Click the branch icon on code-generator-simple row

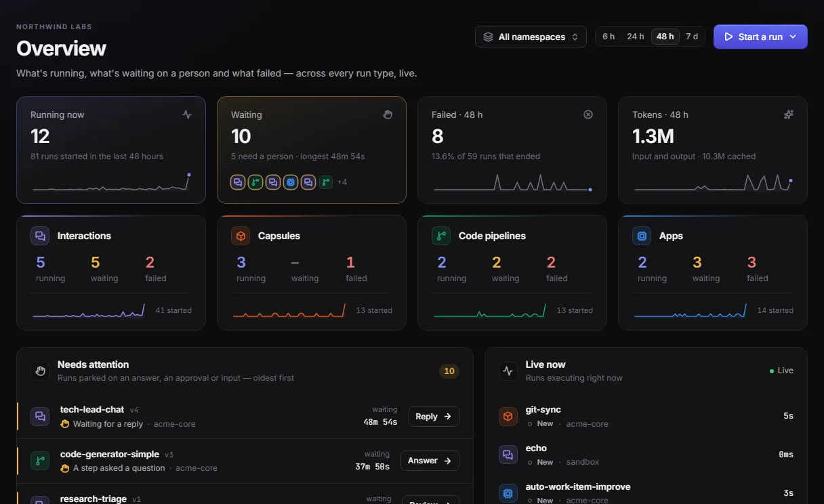tap(40, 461)
